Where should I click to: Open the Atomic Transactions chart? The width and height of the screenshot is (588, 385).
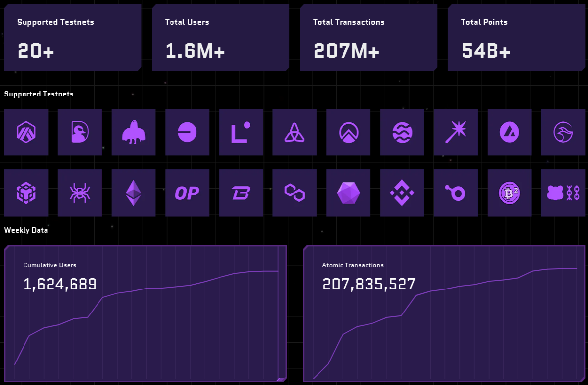[x=444, y=314]
